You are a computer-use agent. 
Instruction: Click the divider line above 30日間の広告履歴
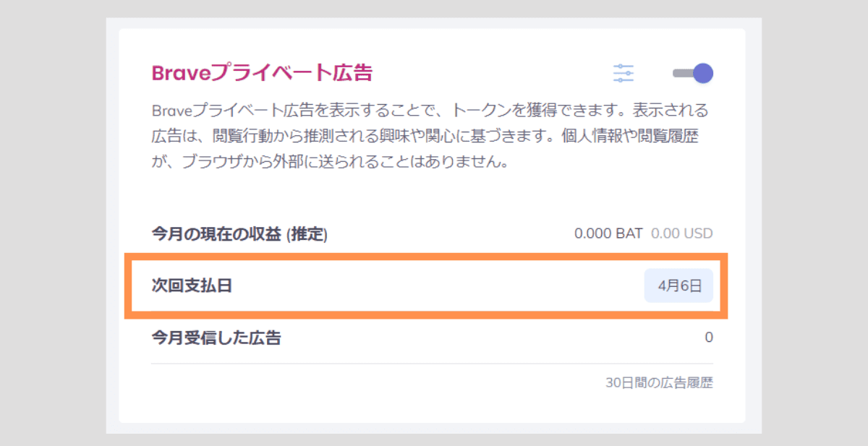pos(432,364)
